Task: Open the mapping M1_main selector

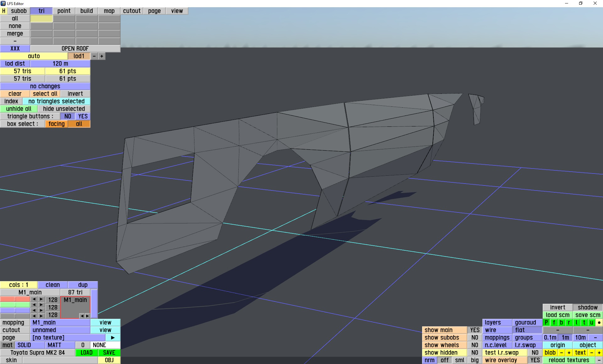Action: click(60, 323)
